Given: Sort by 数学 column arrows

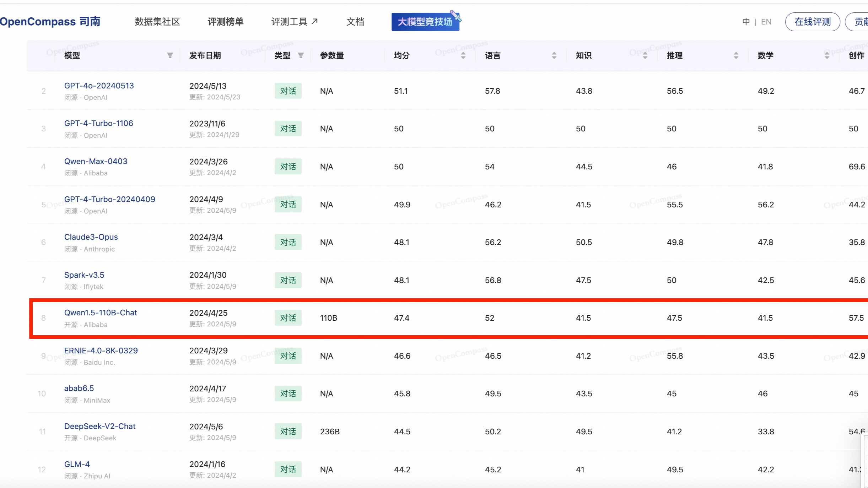Looking at the screenshot, I should coord(827,55).
